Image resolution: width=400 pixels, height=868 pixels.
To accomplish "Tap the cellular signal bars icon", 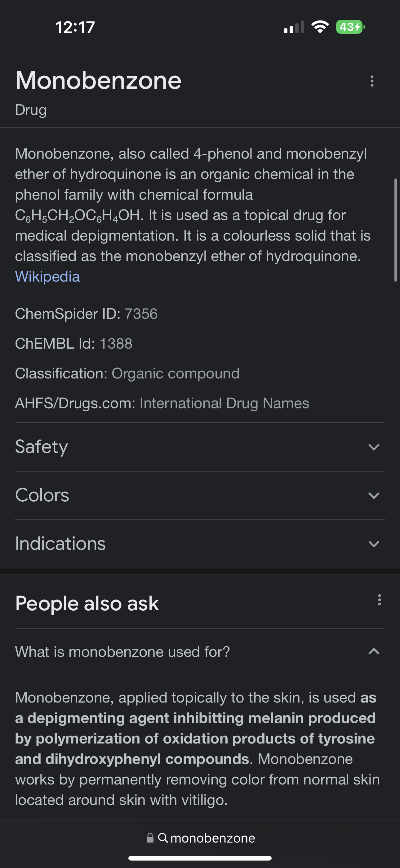I will [294, 28].
